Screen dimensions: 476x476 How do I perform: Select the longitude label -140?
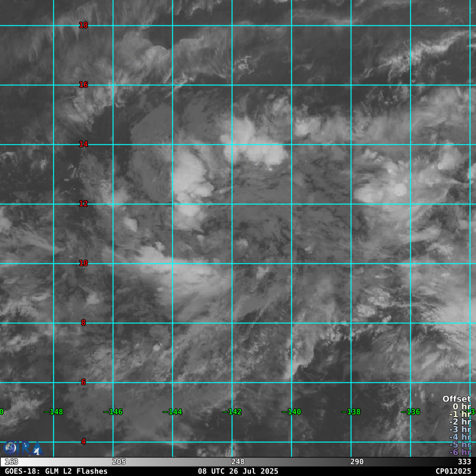click(x=292, y=412)
